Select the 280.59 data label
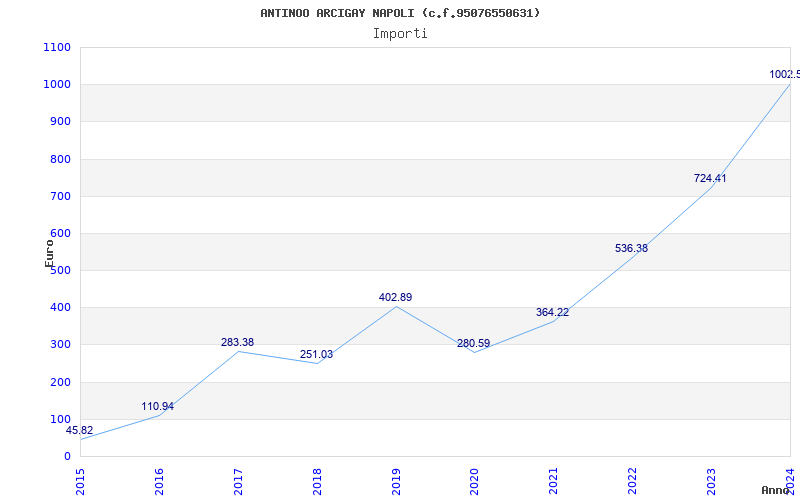Screen dimensions: 800x500 point(473,343)
